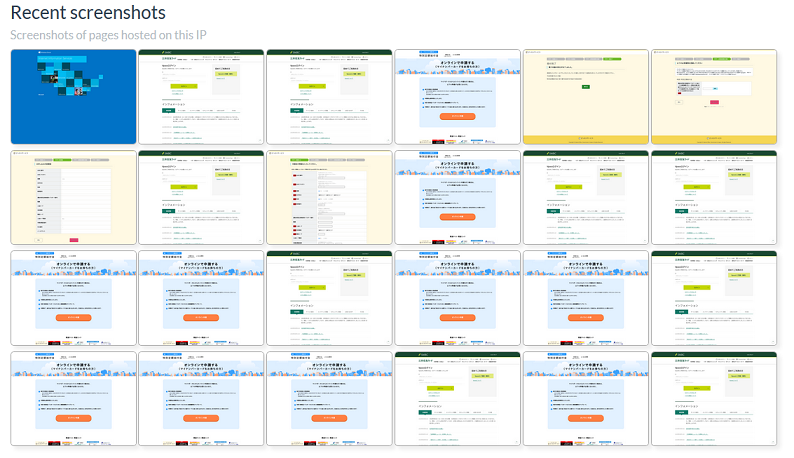Open last thumbnail in the third row
Image resolution: width=794 pixels, height=458 pixels.
click(714, 298)
